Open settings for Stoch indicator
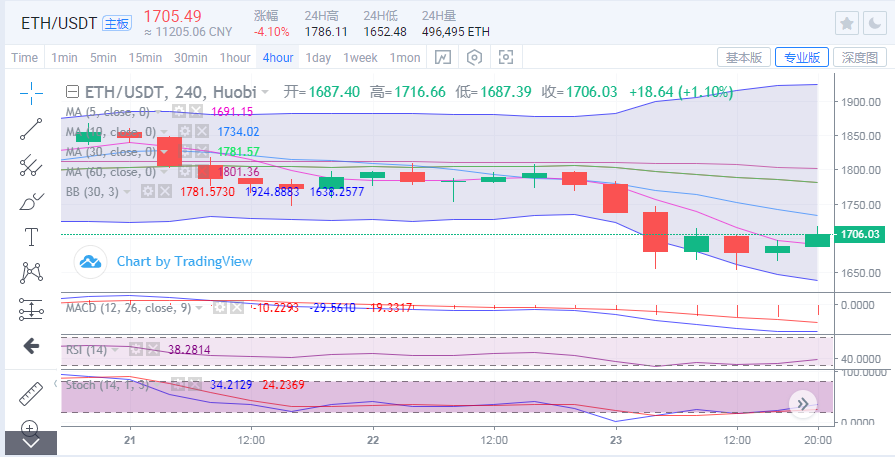Viewport: 895px width, 457px height. click(179, 385)
